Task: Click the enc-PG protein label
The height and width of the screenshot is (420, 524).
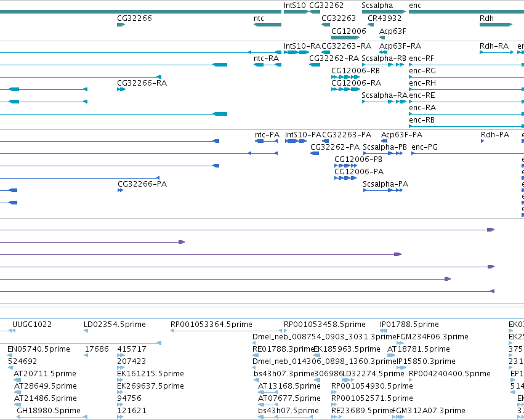Action: [x=424, y=147]
